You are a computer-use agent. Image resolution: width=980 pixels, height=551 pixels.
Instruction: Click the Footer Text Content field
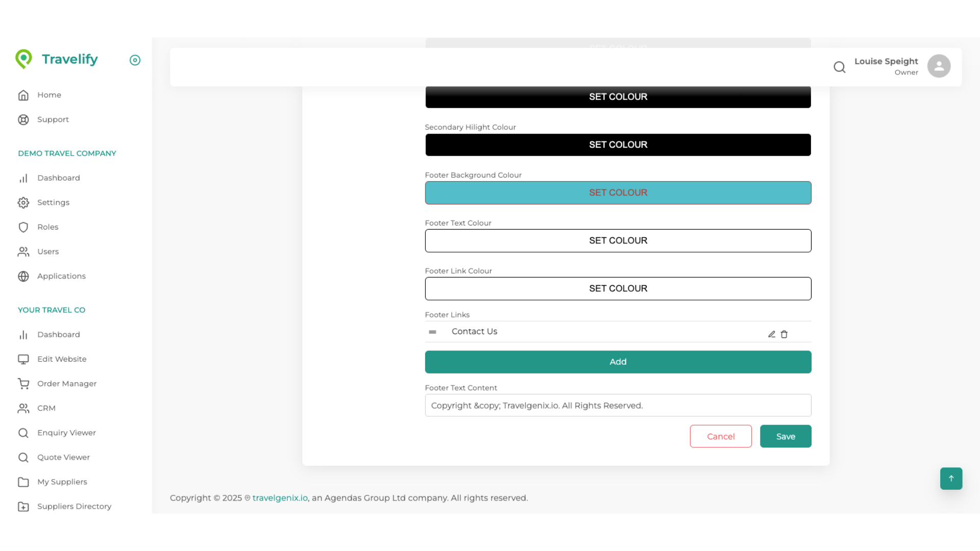pyautogui.click(x=618, y=406)
